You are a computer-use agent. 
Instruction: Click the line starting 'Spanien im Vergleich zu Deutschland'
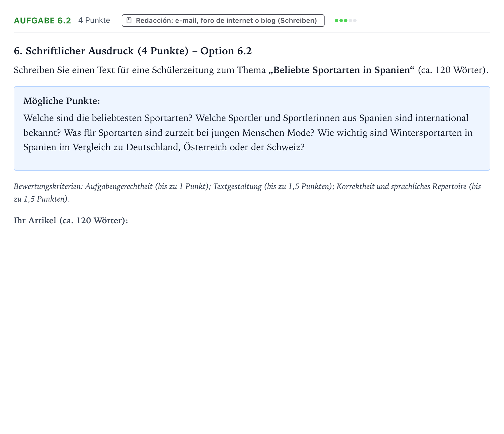(164, 147)
